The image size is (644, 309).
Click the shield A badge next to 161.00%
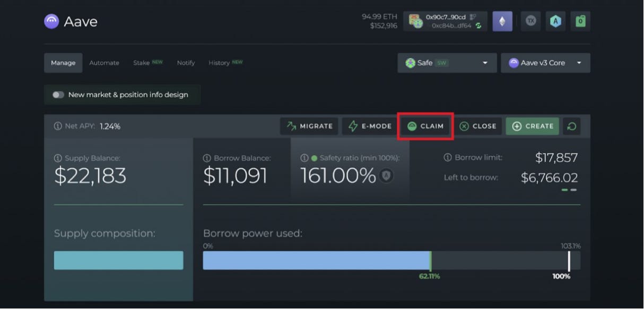[x=387, y=175]
